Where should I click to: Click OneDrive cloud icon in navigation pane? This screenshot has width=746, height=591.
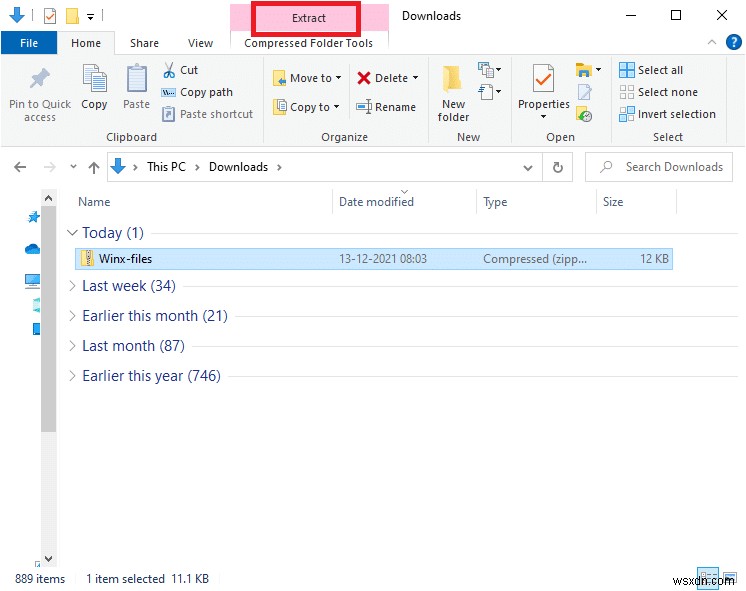(32, 249)
